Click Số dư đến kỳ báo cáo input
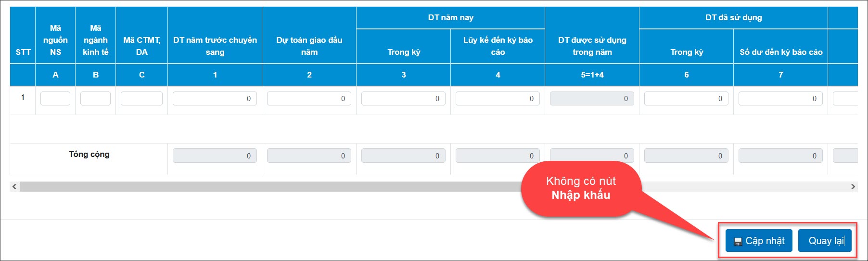This screenshot has height=261, width=868. click(780, 98)
